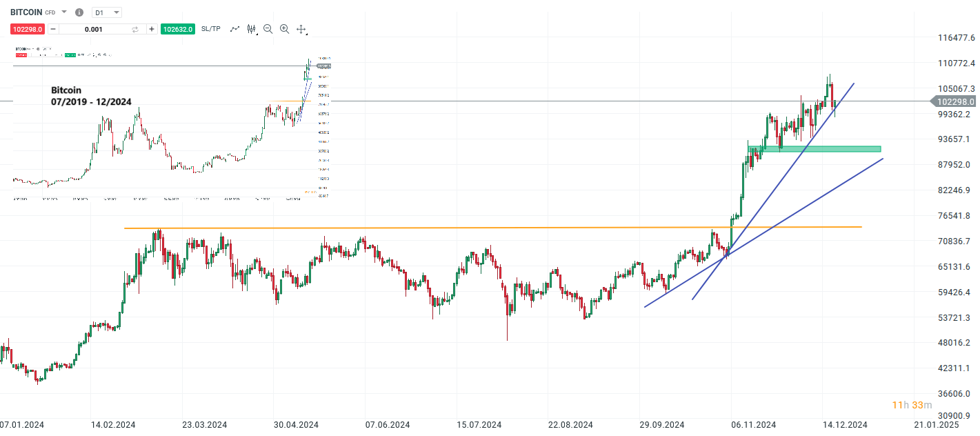Click the red sell price 102298.0 button

pyautogui.click(x=28, y=29)
